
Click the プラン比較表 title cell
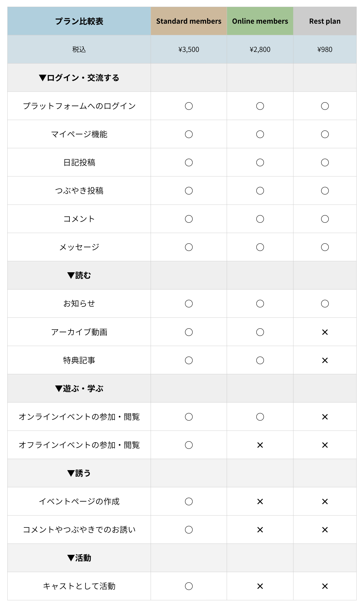point(79,21)
